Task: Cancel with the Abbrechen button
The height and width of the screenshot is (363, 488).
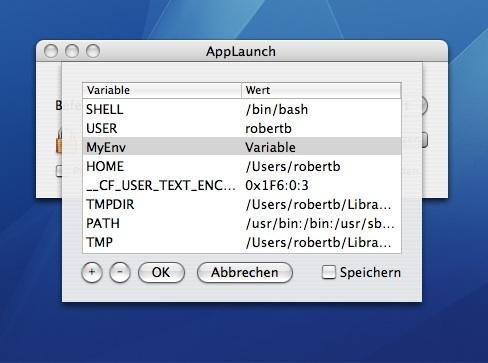Action: coord(245,272)
